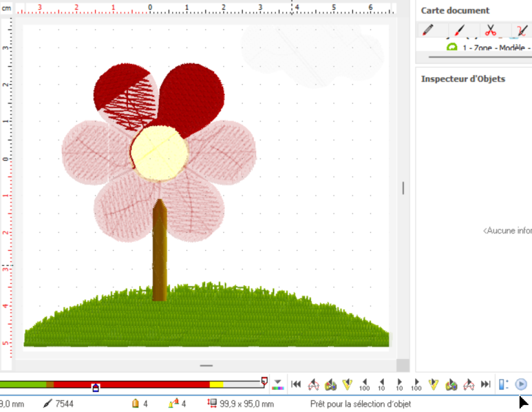Select the green grass hill on canvas

click(206, 319)
